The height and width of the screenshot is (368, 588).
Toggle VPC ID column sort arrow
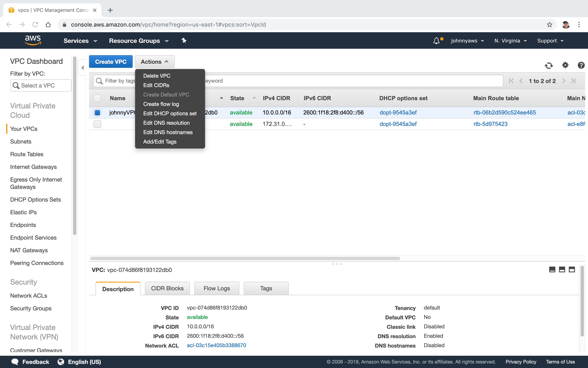tap(221, 98)
